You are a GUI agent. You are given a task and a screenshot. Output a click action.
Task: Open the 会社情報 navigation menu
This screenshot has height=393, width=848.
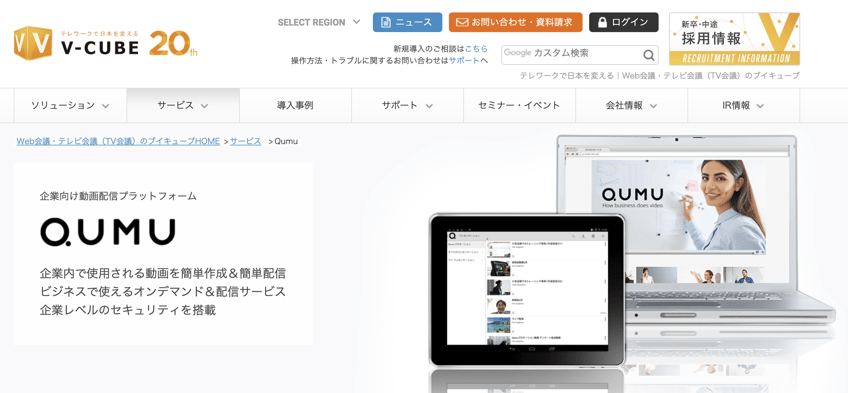(631, 105)
